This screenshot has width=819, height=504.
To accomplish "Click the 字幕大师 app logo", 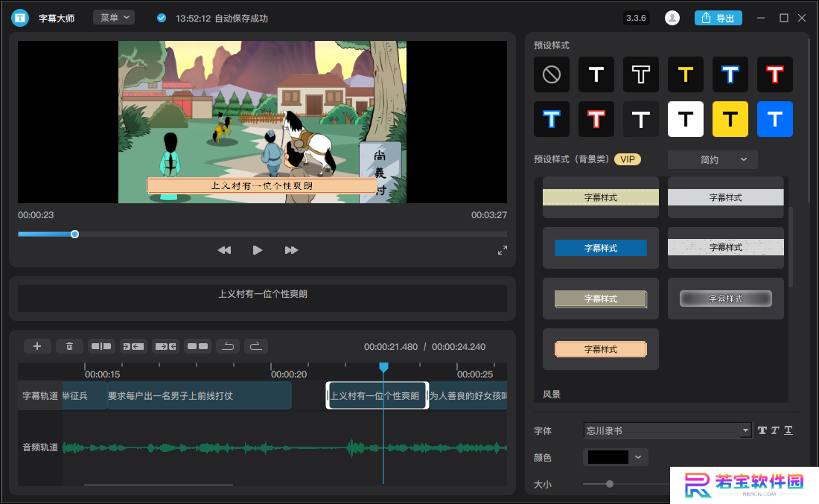I will tap(20, 18).
